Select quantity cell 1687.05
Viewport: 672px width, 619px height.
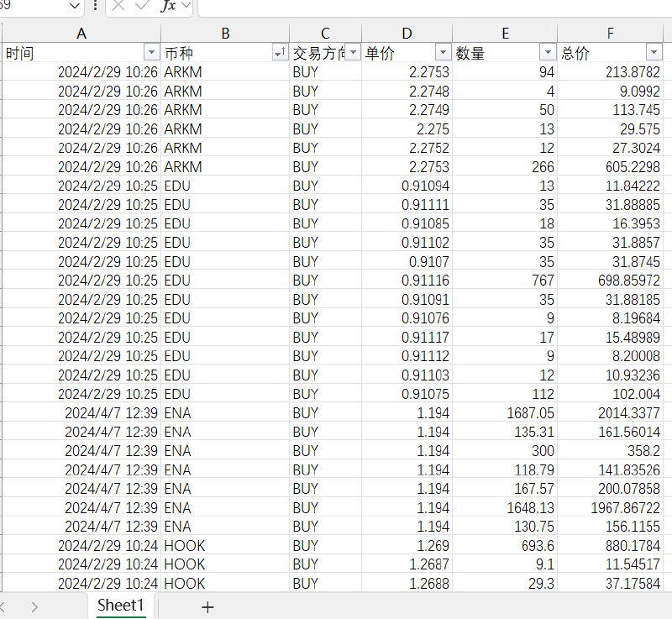[505, 412]
